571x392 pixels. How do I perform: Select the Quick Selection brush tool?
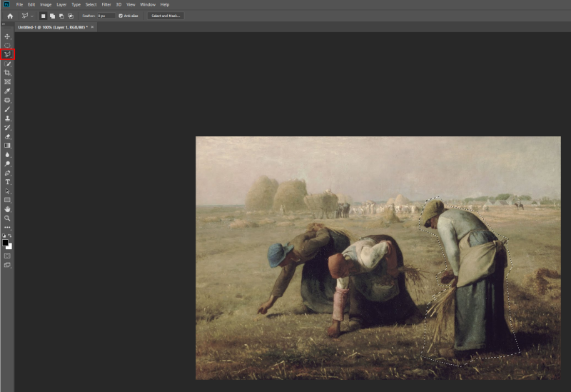tap(7, 64)
